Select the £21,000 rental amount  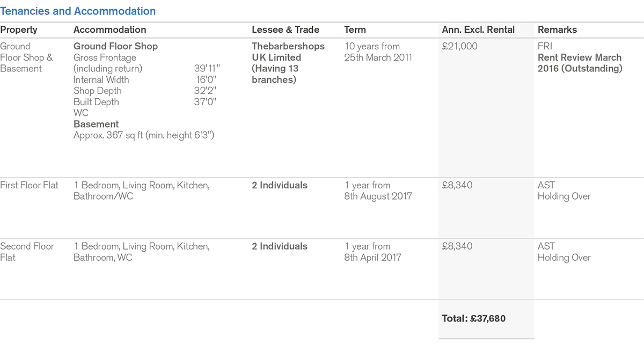pyautogui.click(x=459, y=47)
